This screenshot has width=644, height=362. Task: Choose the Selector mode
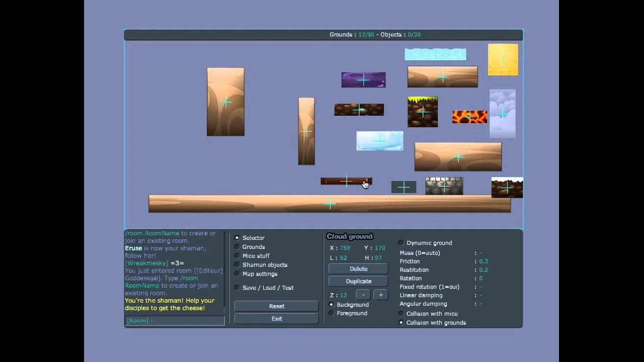pyautogui.click(x=250, y=238)
